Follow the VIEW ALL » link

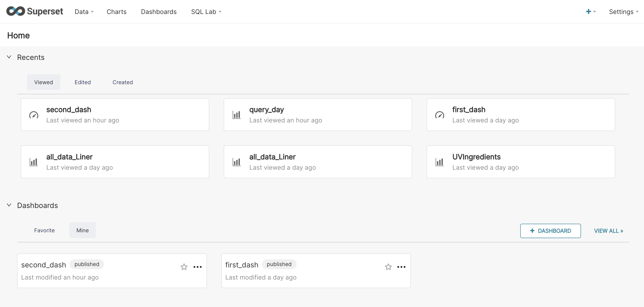608,231
